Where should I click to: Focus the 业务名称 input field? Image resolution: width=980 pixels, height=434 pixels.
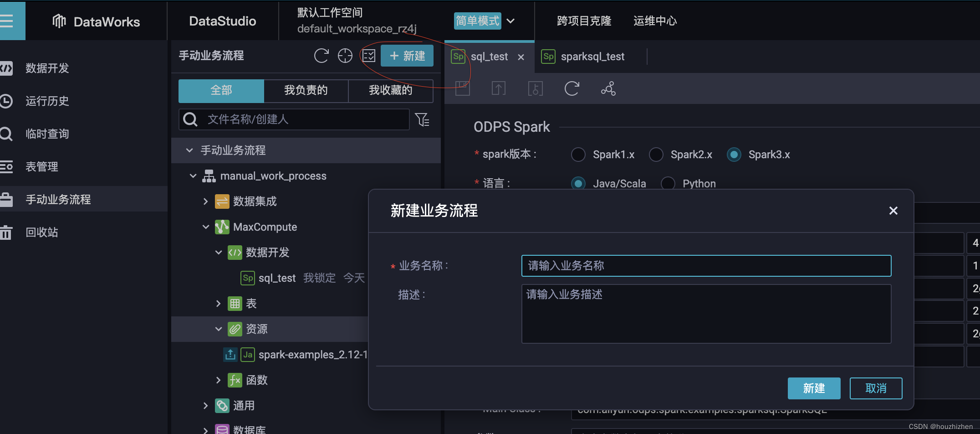[706, 266]
